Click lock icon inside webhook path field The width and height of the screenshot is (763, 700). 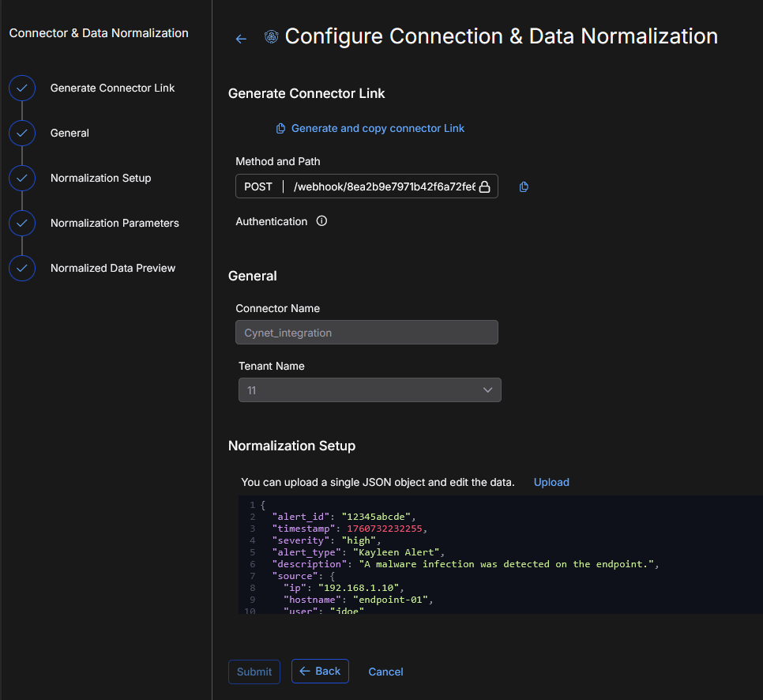pyautogui.click(x=485, y=187)
